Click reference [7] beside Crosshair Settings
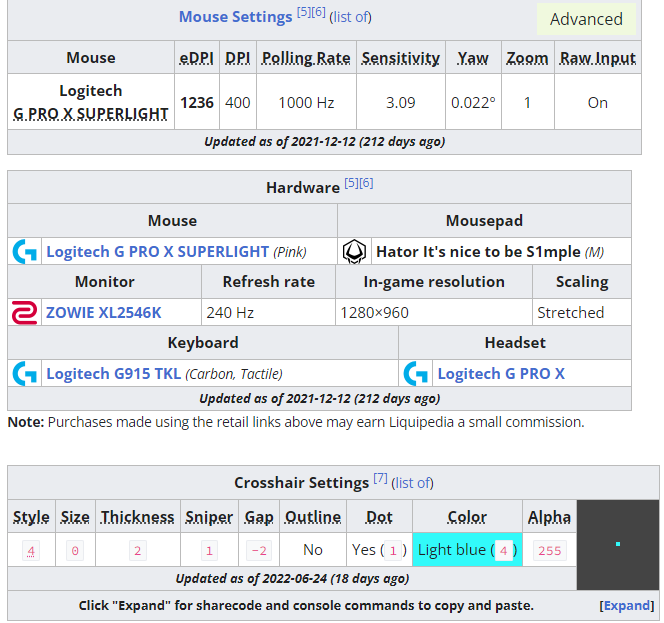The height and width of the screenshot is (623, 664). 380,478
